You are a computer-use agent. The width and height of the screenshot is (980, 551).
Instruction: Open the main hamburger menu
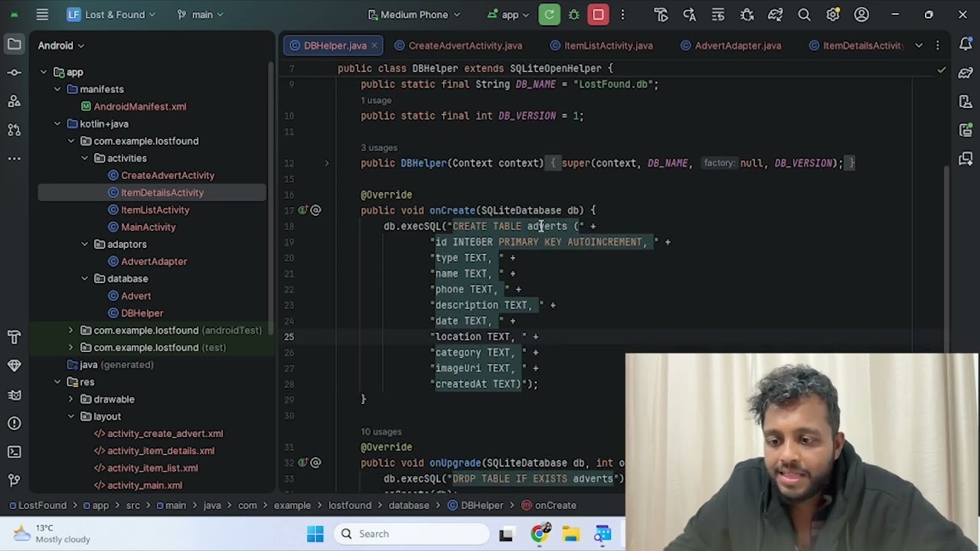[x=42, y=15]
